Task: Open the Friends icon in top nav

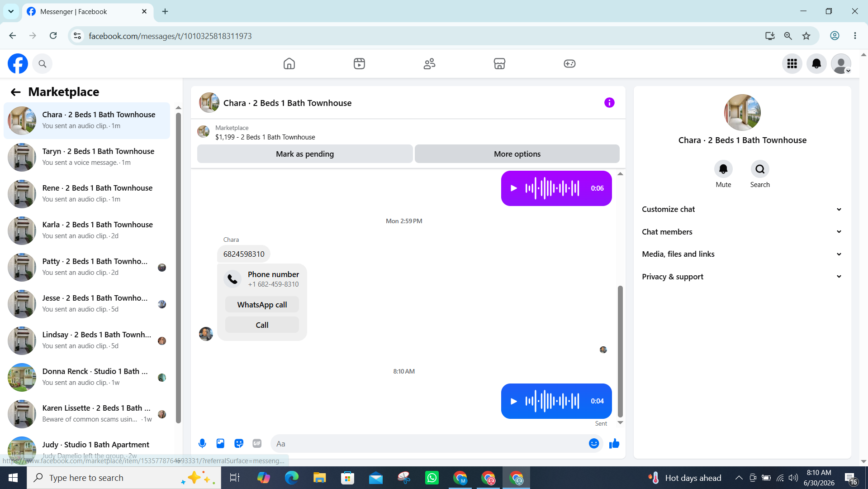Action: tap(429, 64)
